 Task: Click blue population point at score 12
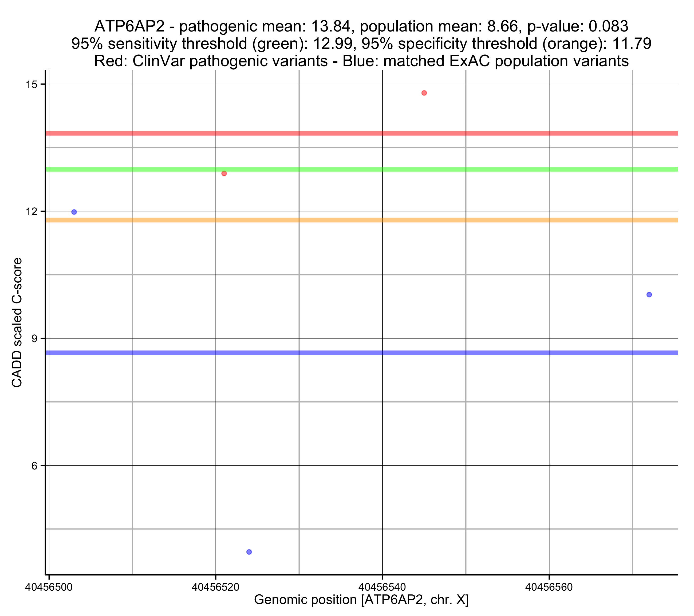[74, 212]
